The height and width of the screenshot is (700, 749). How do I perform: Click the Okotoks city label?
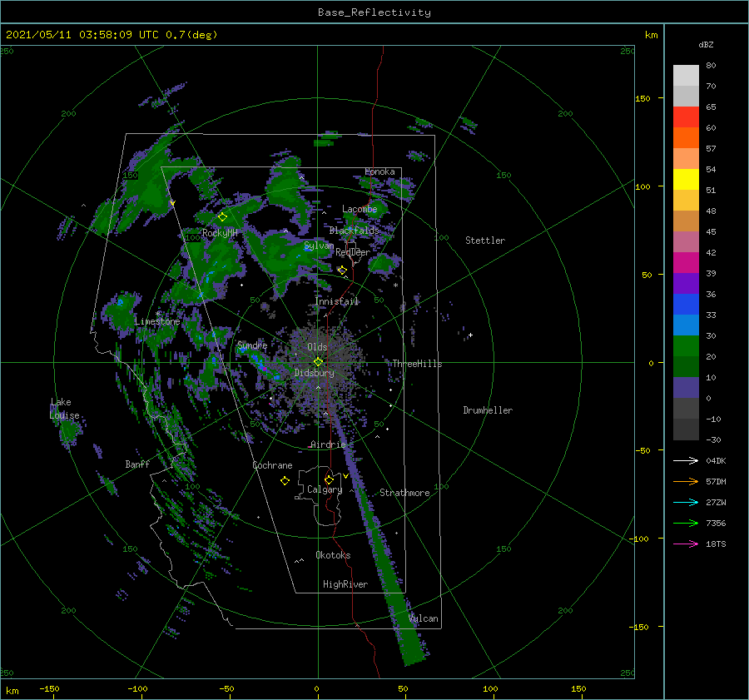(333, 555)
